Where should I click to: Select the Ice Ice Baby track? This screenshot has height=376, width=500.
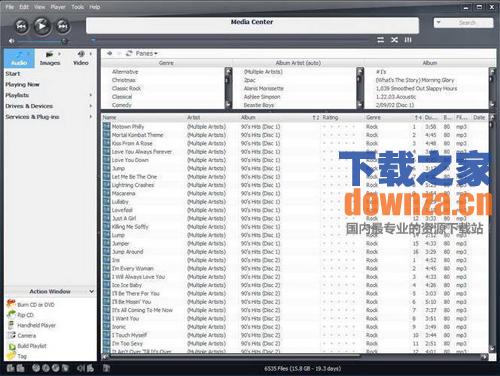click(x=127, y=285)
